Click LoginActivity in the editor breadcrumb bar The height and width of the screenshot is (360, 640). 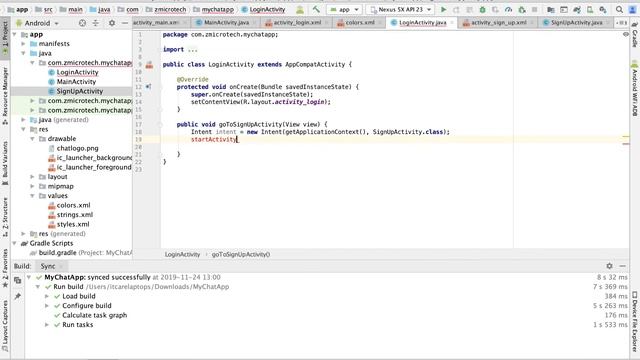tap(182, 254)
